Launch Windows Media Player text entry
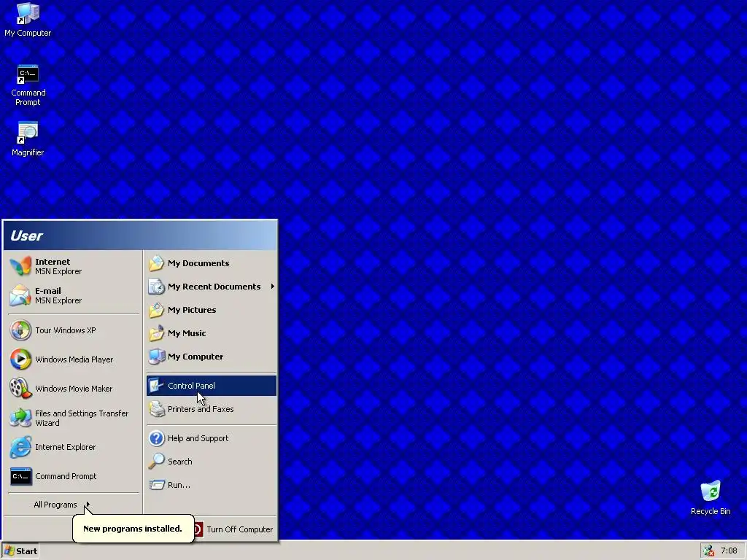The height and width of the screenshot is (560, 747). [74, 359]
